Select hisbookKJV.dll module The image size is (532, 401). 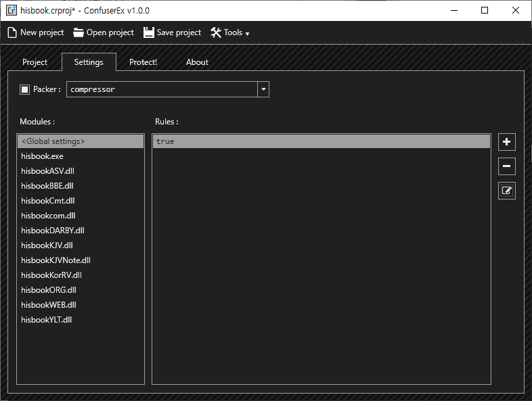point(81,245)
